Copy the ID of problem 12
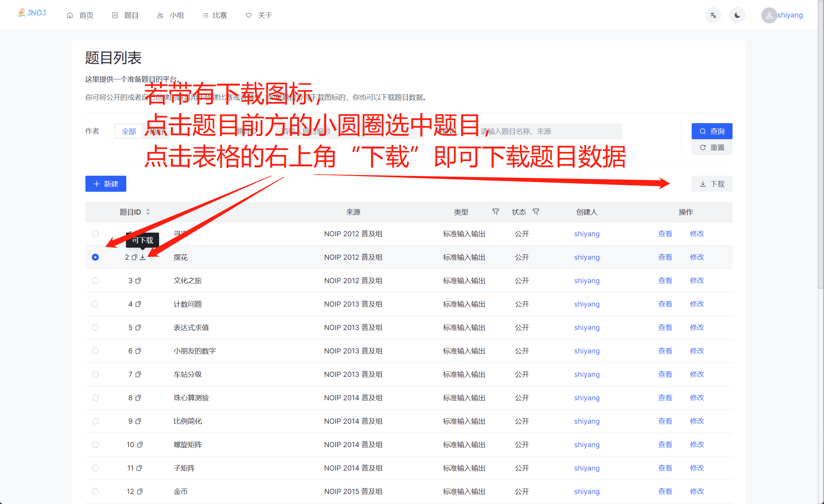Screen dimensions: 824x504 (140, 492)
